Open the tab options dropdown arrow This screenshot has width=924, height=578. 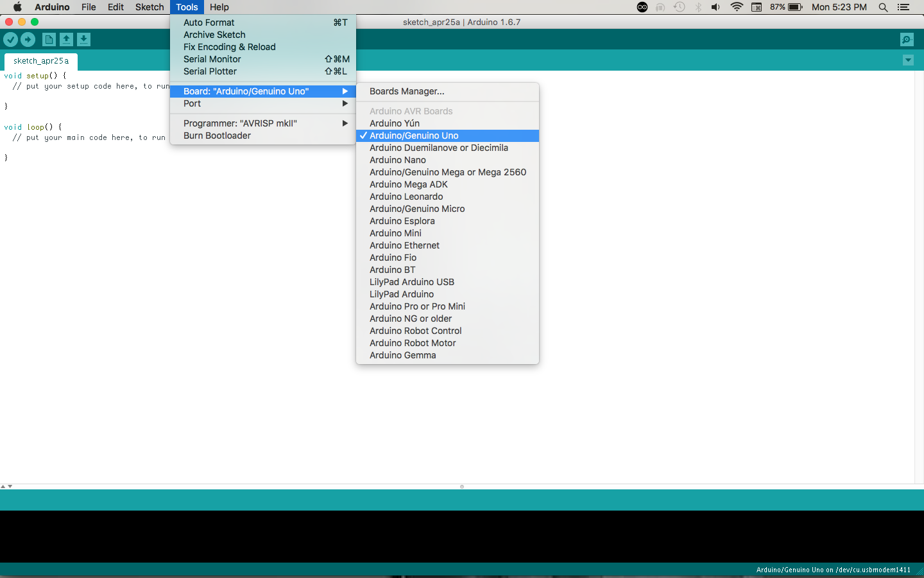(908, 60)
